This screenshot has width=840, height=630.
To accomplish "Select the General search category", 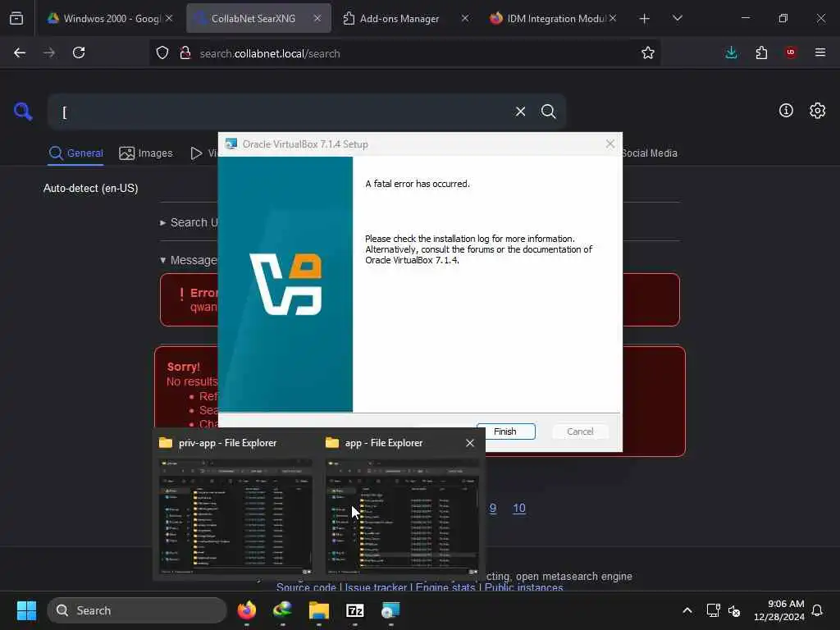I will (75, 153).
